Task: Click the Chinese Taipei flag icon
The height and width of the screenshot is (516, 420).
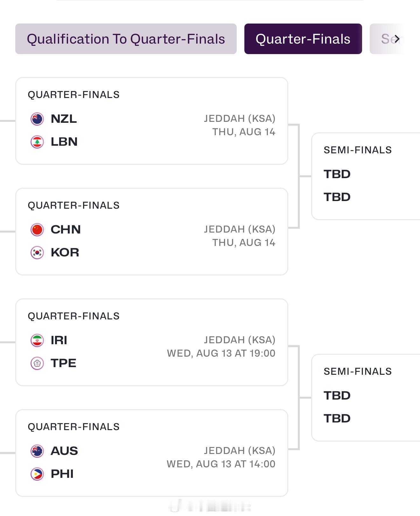Action: coord(37,363)
